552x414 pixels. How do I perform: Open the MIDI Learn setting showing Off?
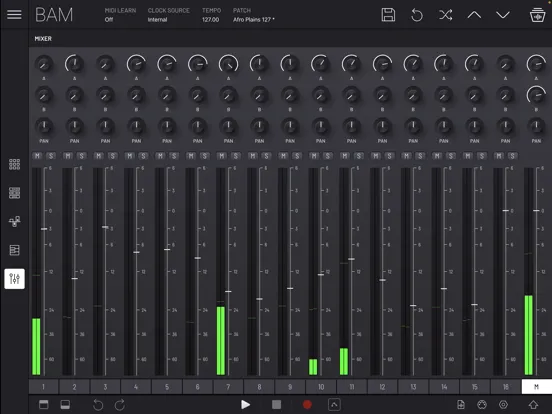click(120, 15)
